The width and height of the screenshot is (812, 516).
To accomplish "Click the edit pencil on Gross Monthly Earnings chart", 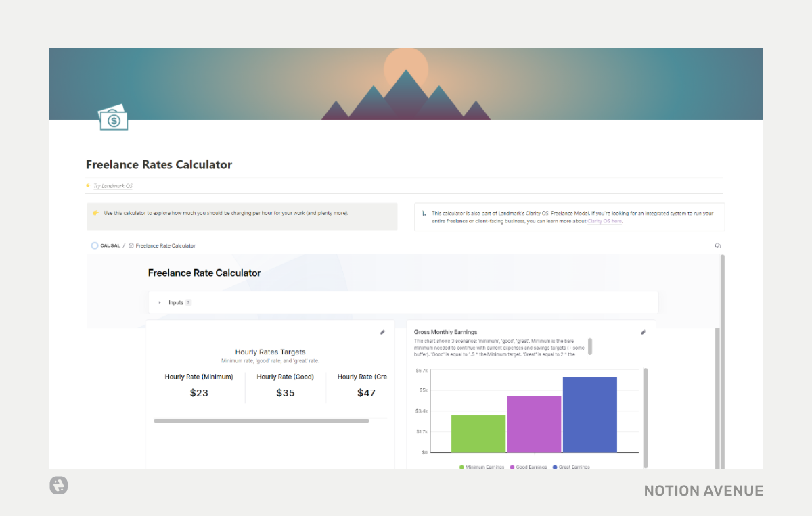I will pos(644,332).
